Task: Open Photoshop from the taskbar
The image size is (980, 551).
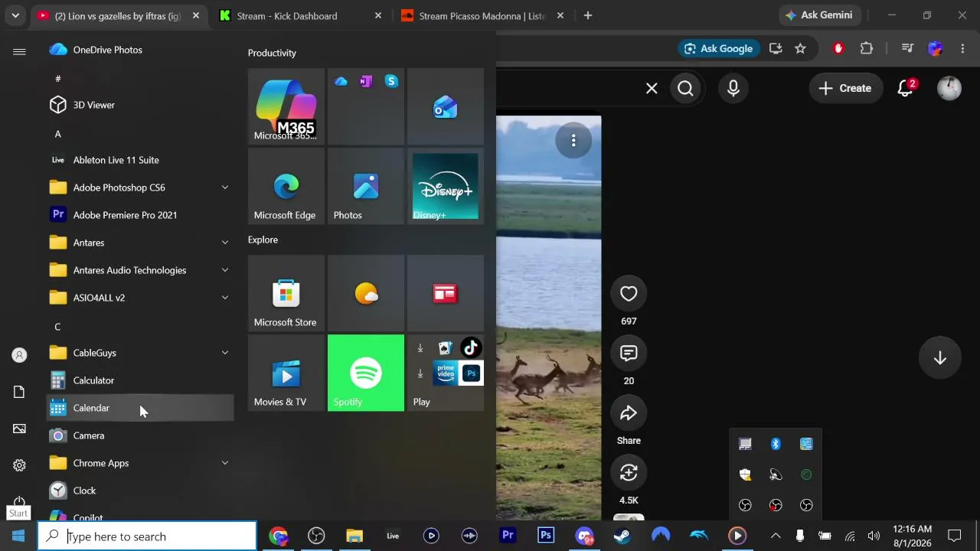Action: [x=546, y=536]
